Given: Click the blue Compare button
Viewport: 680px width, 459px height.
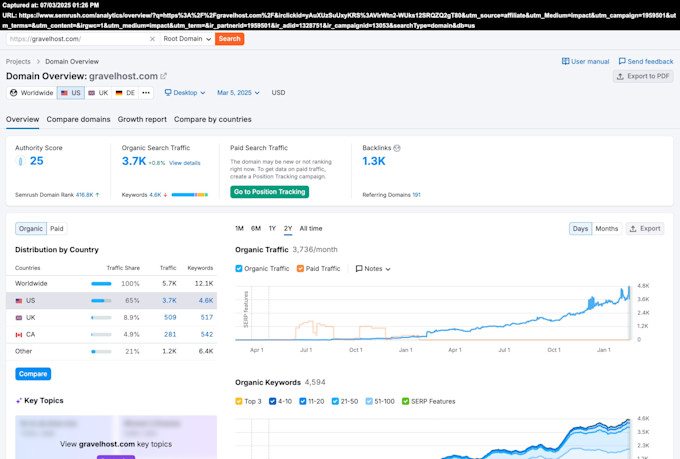Looking at the screenshot, I should coord(33,374).
